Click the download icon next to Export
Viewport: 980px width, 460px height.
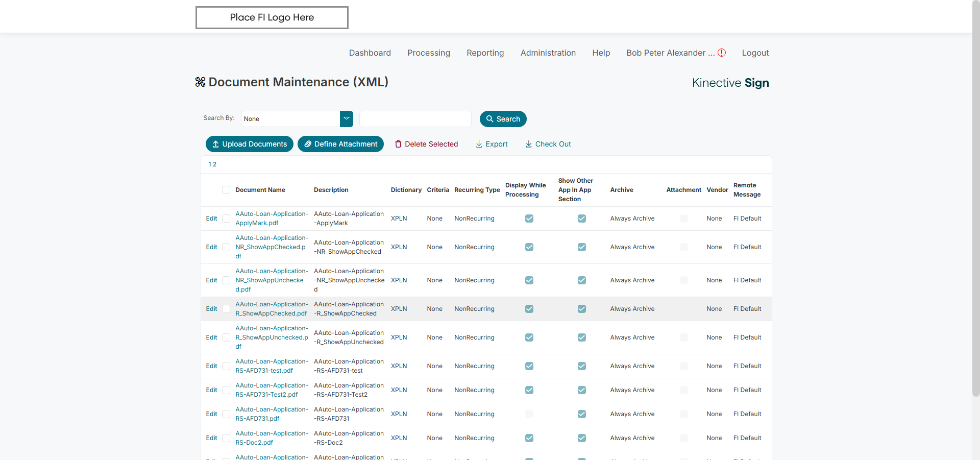479,144
